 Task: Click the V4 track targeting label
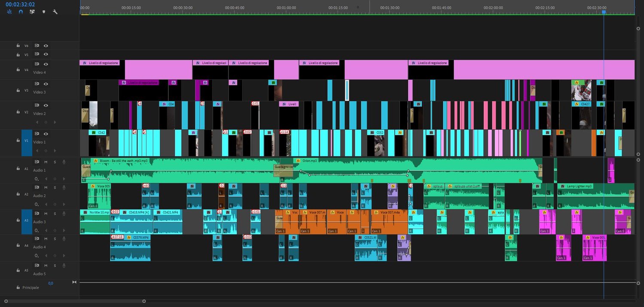pyautogui.click(x=26, y=69)
